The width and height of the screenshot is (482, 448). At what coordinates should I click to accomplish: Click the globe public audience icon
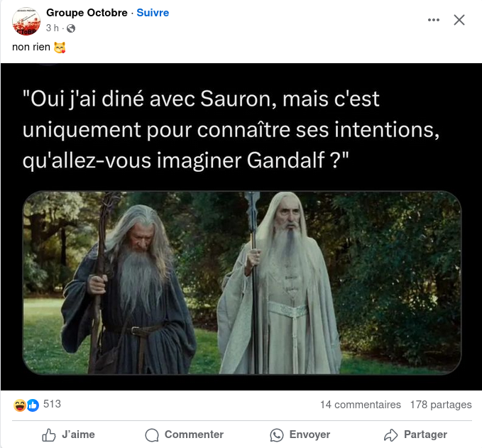pos(71,28)
